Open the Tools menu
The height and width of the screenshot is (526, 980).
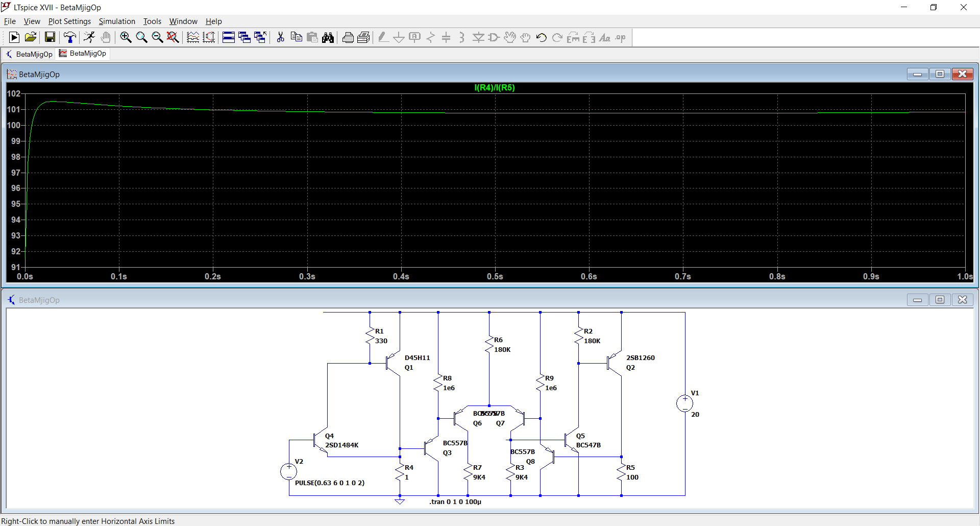tap(152, 21)
